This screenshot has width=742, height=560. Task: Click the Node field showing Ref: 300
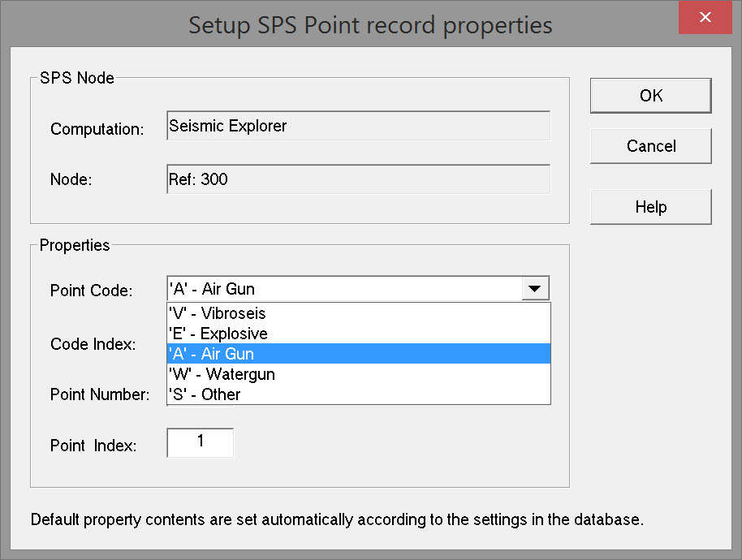[x=358, y=179]
